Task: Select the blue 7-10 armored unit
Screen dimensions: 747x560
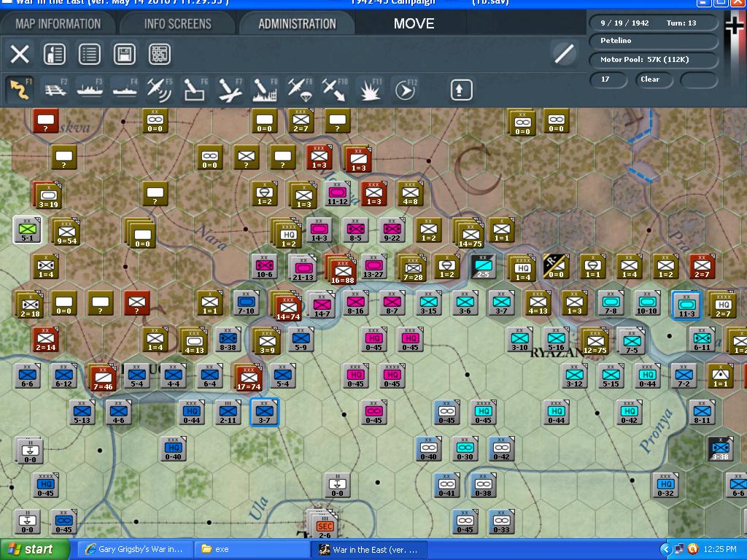Action: pos(246,303)
